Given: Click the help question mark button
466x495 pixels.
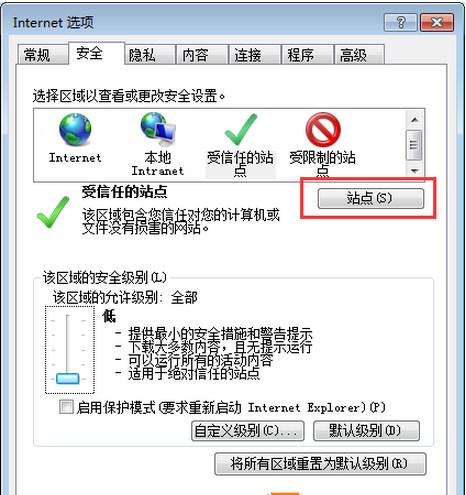Looking at the screenshot, I should coord(400,23).
